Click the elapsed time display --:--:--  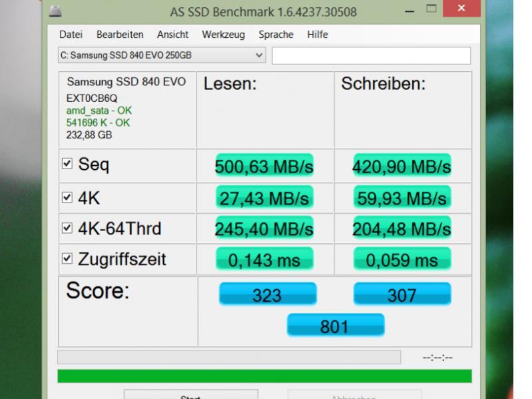click(x=437, y=358)
